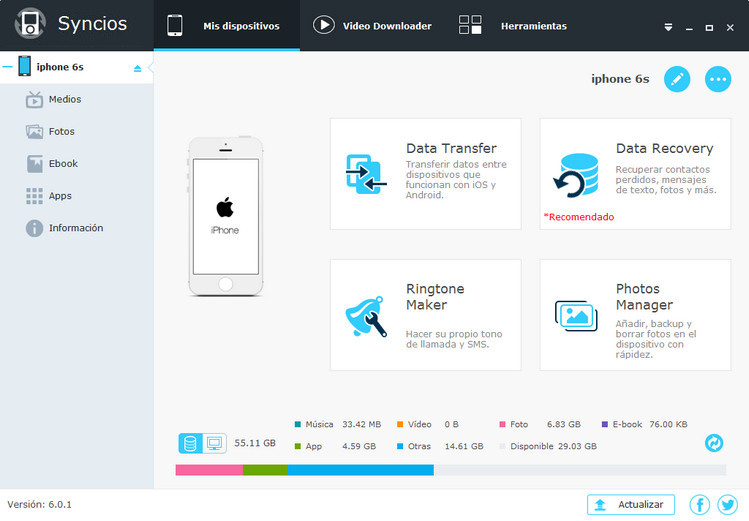
Task: Click the Otras blue color swatch
Action: tap(400, 446)
